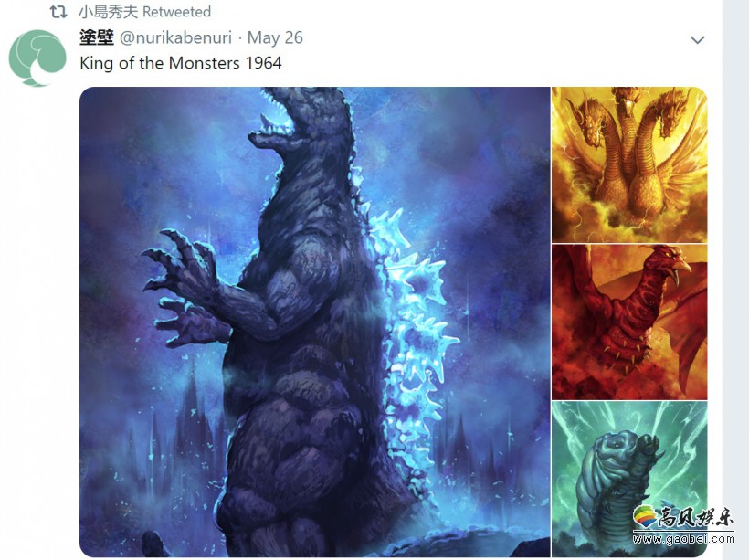749x560 pixels.
Task: Open 小島秀夫 profile from retweet header
Action: (x=108, y=12)
